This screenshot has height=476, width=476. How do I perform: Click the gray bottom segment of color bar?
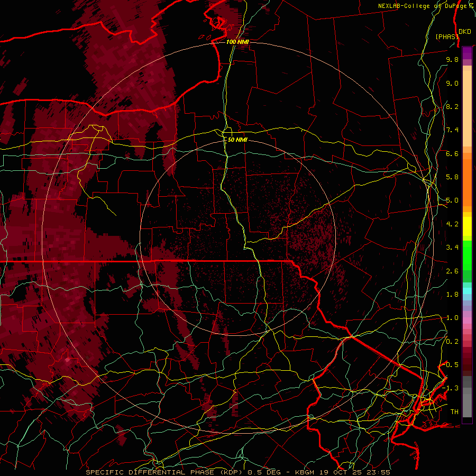tap(467, 404)
